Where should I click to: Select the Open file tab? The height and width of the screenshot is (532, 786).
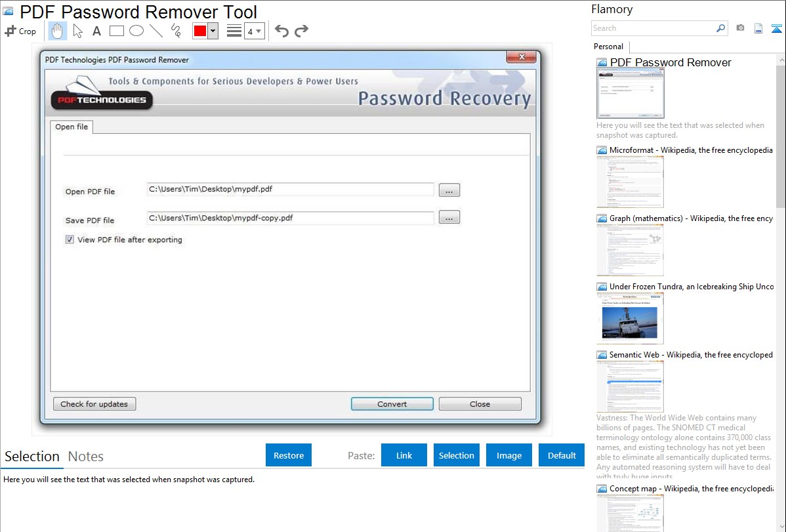tap(71, 127)
